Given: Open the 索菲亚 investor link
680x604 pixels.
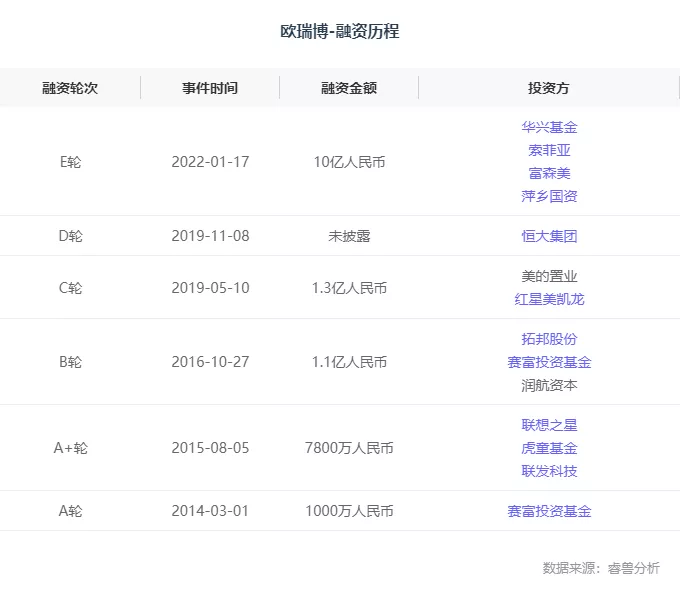Looking at the screenshot, I should [x=549, y=150].
